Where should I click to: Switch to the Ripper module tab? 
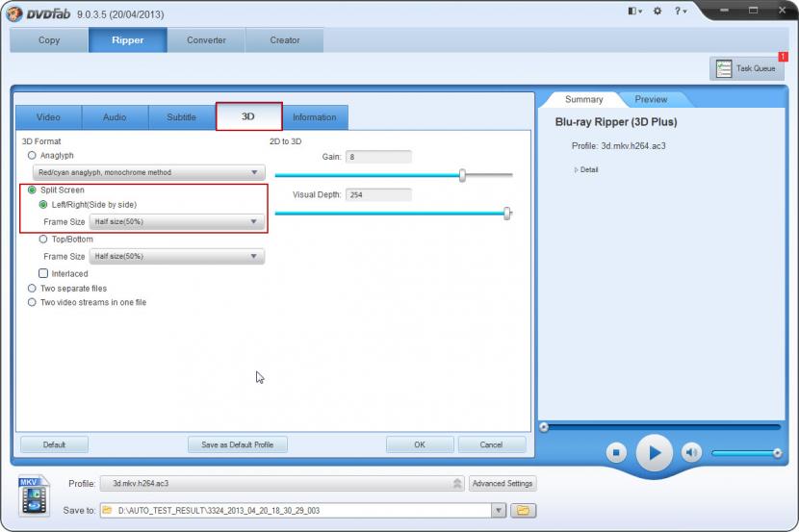click(x=128, y=40)
